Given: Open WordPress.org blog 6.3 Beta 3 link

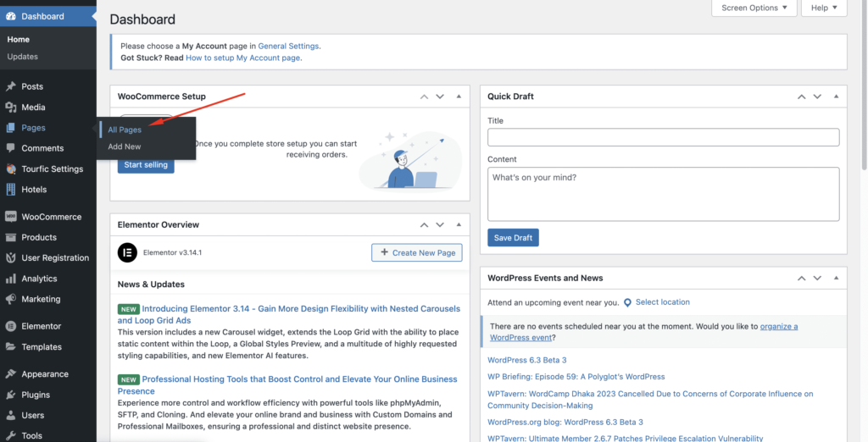Looking at the screenshot, I should 565,423.
